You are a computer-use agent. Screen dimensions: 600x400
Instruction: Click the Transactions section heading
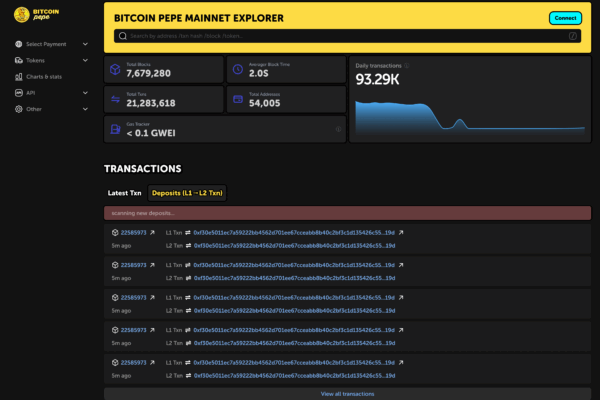click(x=143, y=169)
